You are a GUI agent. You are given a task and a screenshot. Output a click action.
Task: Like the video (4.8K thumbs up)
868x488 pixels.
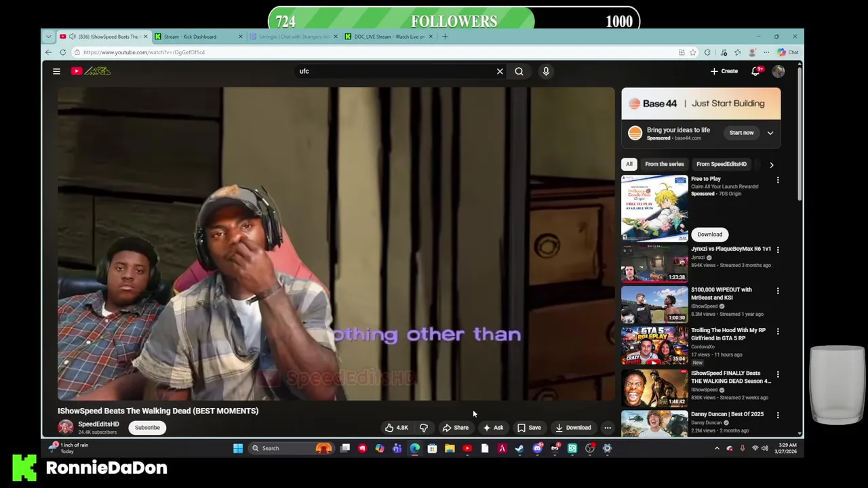tap(397, 428)
